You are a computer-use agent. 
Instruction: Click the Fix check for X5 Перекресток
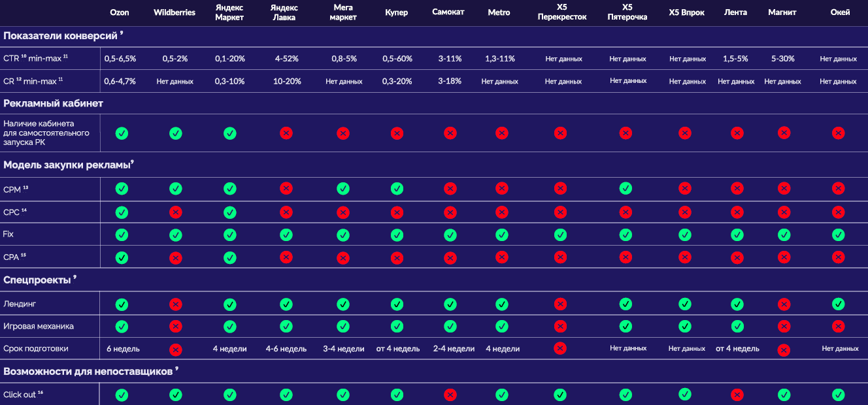coord(560,235)
